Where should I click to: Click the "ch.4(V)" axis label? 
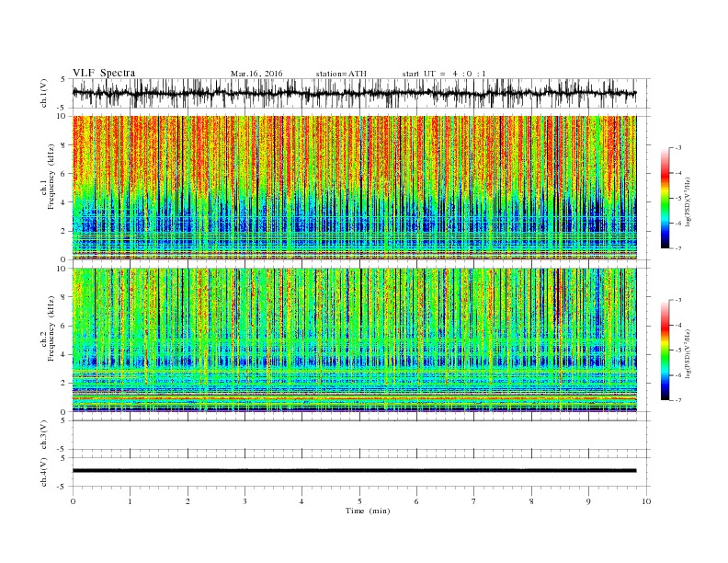(44, 473)
